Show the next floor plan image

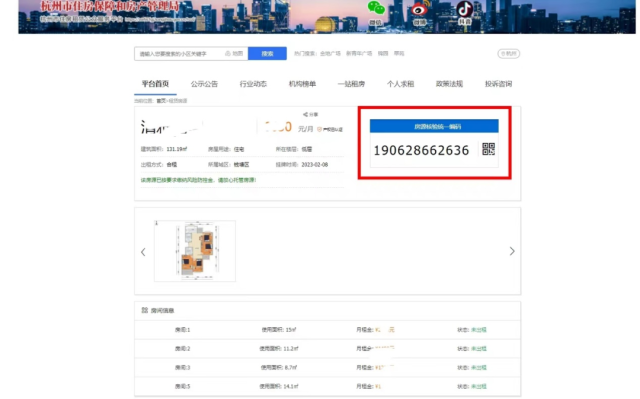click(512, 251)
